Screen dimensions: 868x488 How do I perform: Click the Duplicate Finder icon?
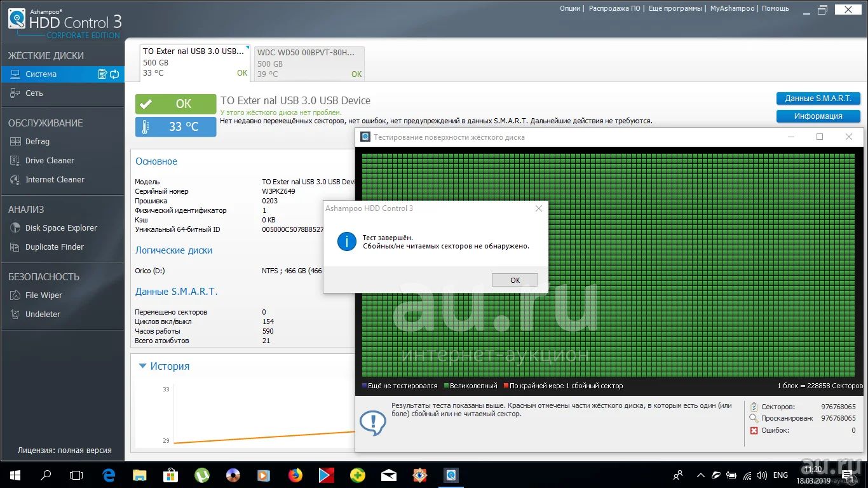pos(15,247)
